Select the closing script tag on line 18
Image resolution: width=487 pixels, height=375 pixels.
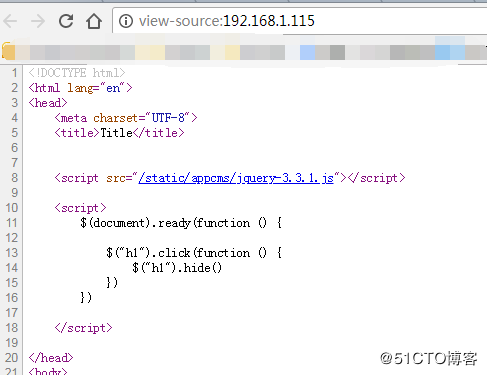coord(83,328)
